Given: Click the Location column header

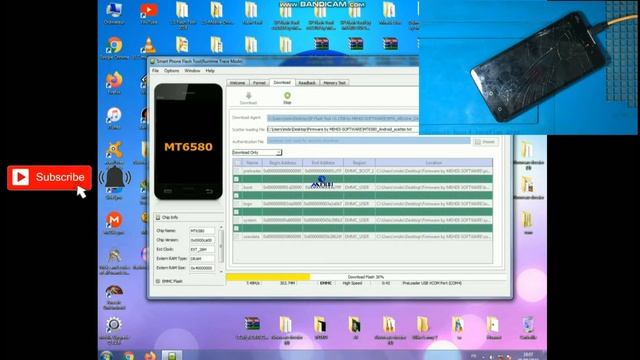Looking at the screenshot, I should (x=434, y=162).
